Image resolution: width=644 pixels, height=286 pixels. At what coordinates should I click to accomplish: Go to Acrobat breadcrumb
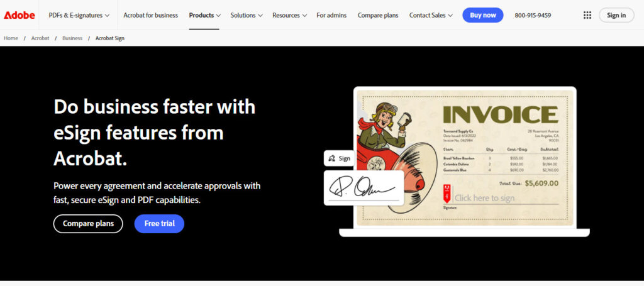coord(40,38)
